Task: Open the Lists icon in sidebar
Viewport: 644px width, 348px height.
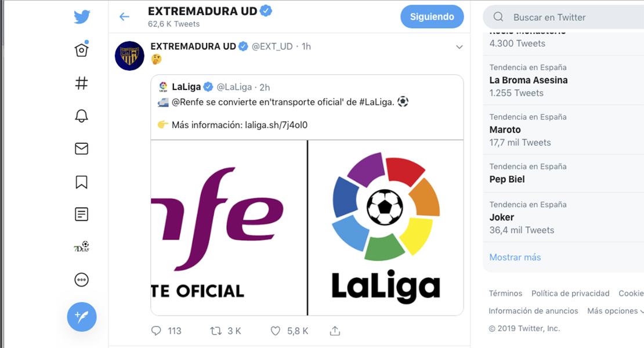Action: point(81,214)
